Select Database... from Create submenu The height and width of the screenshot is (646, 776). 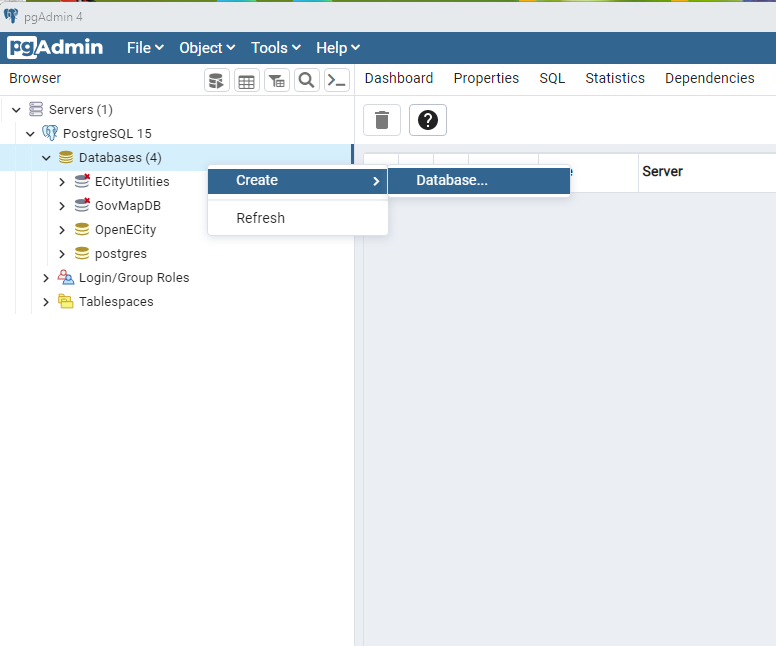[479, 181]
